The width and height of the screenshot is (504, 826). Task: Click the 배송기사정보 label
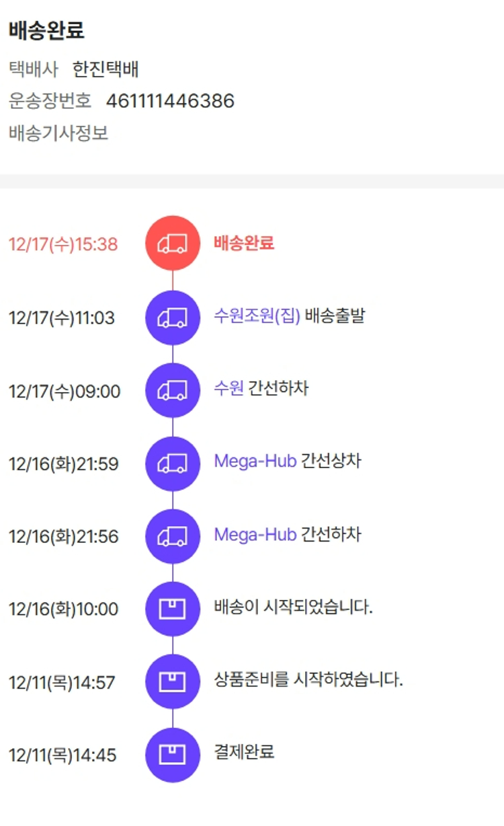click(x=58, y=133)
